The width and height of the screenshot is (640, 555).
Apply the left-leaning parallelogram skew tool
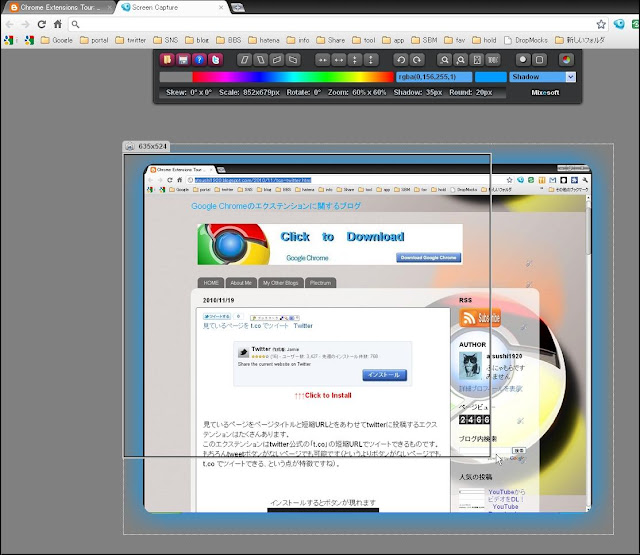[260, 60]
